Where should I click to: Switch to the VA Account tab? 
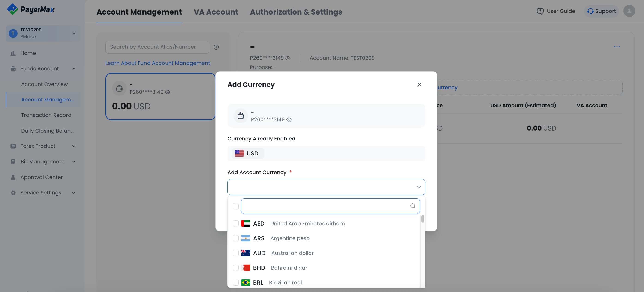216,12
